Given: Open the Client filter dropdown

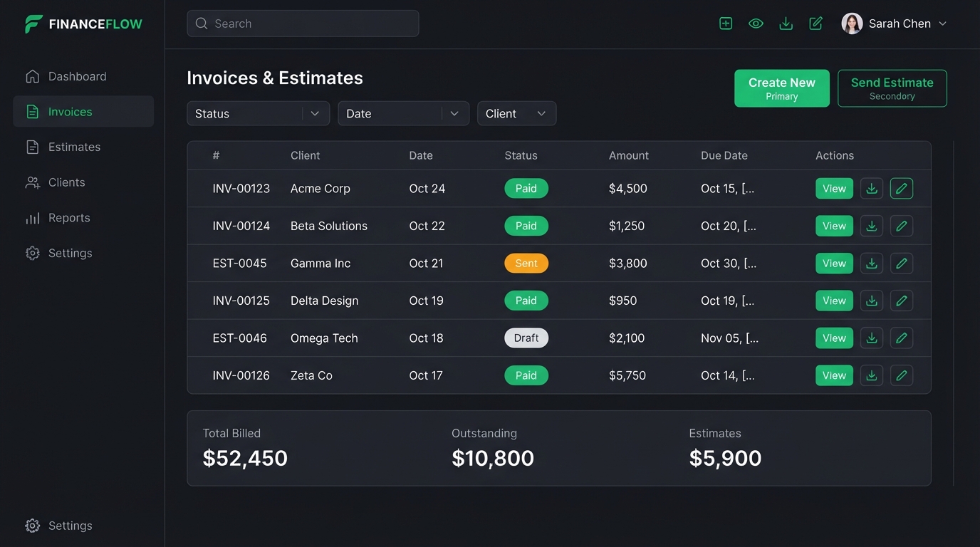Looking at the screenshot, I should click(x=516, y=113).
